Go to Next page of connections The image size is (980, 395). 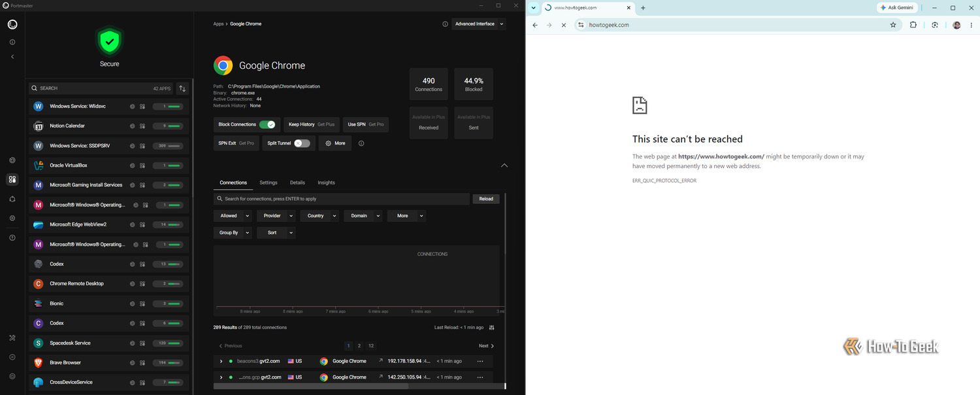tap(487, 346)
